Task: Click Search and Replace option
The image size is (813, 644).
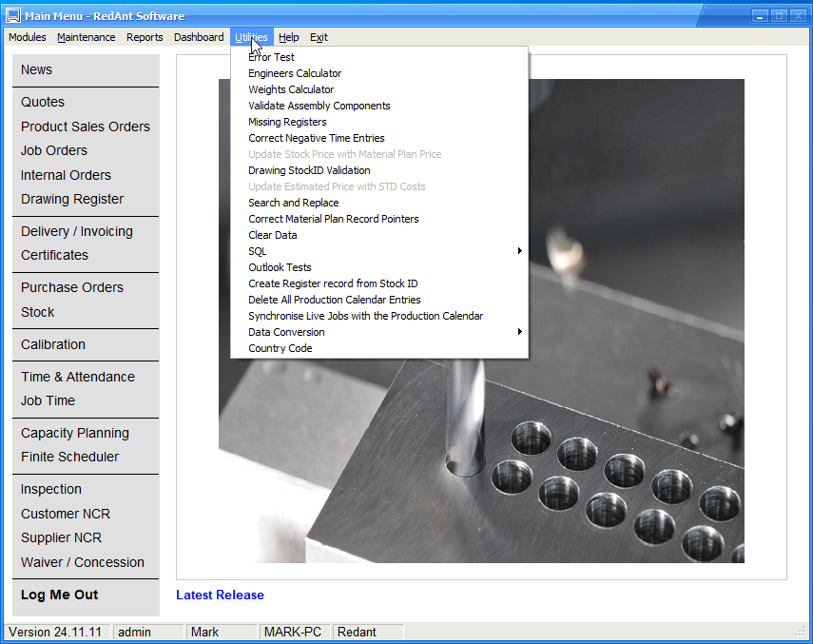Action: tap(293, 203)
